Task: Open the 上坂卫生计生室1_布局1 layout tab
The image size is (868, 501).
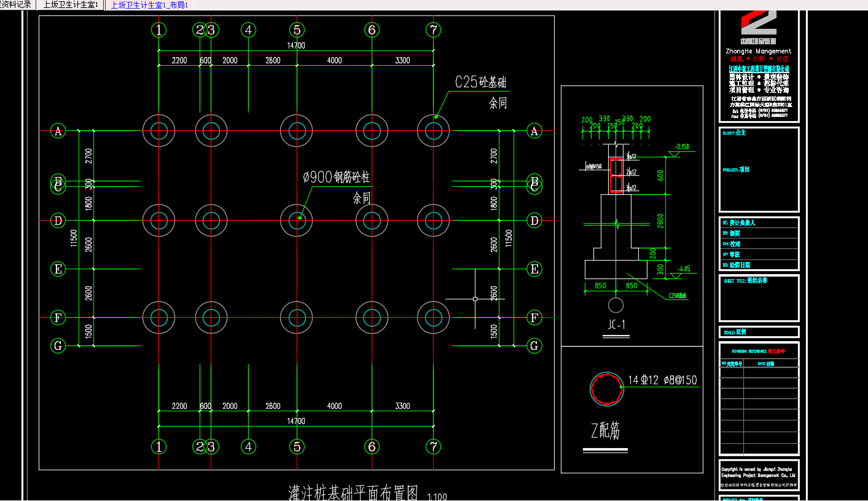Action: tap(149, 5)
